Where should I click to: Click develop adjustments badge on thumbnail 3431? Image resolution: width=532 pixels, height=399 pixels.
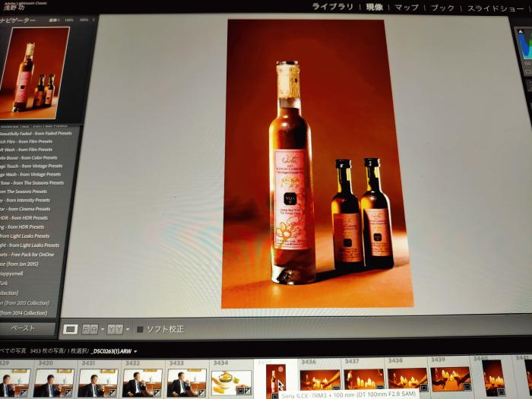(112, 393)
